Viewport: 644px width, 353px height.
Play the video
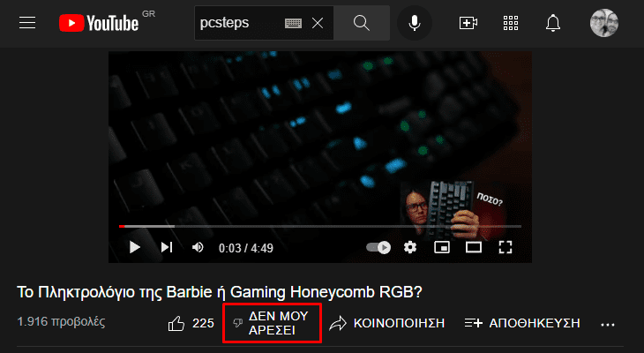[134, 247]
